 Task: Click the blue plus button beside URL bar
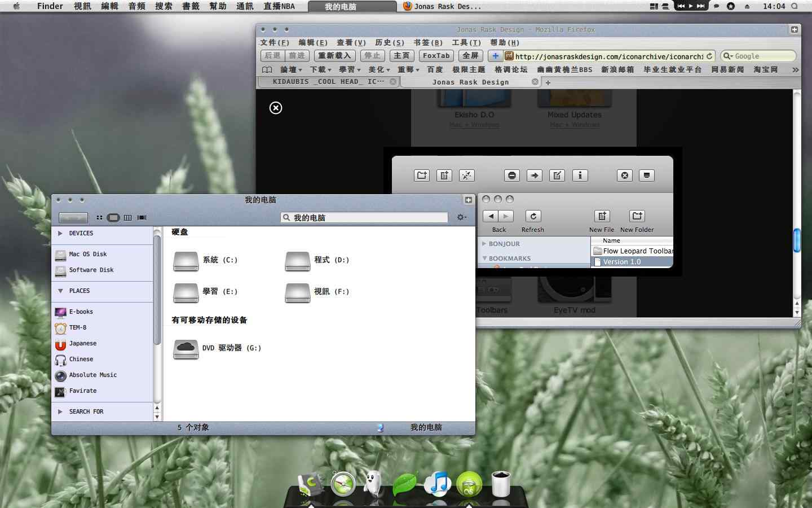[x=495, y=56]
